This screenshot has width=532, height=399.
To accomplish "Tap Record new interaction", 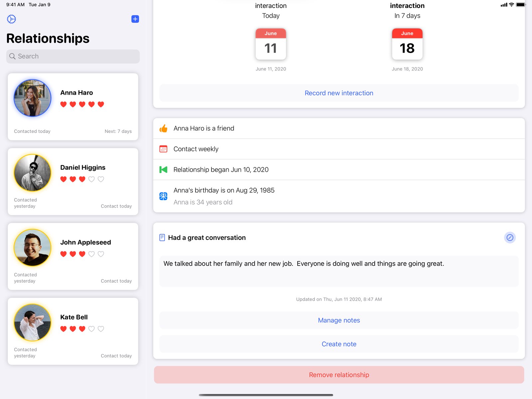I will 339,93.
